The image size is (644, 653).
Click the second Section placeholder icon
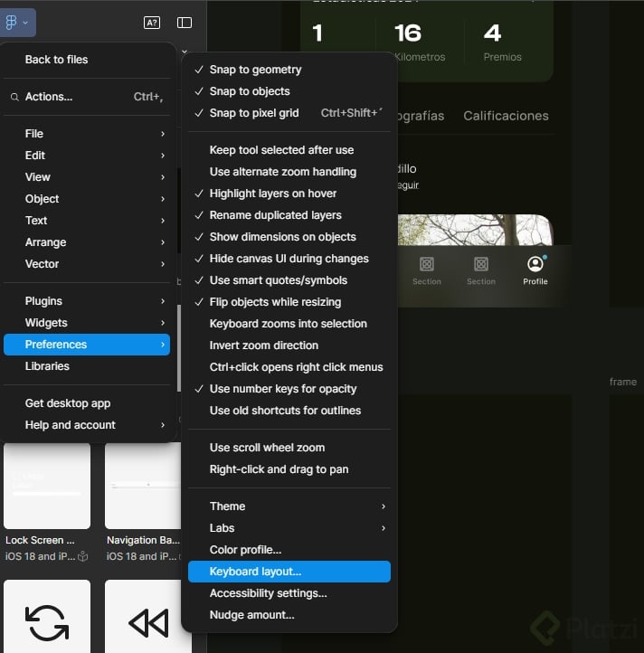click(x=481, y=263)
